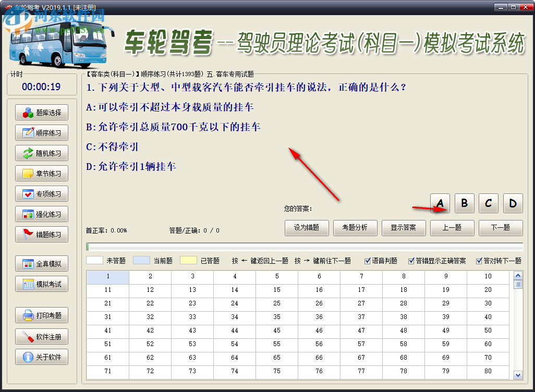The width and height of the screenshot is (535, 392).
Task: Choose answer A button
Action: point(440,203)
